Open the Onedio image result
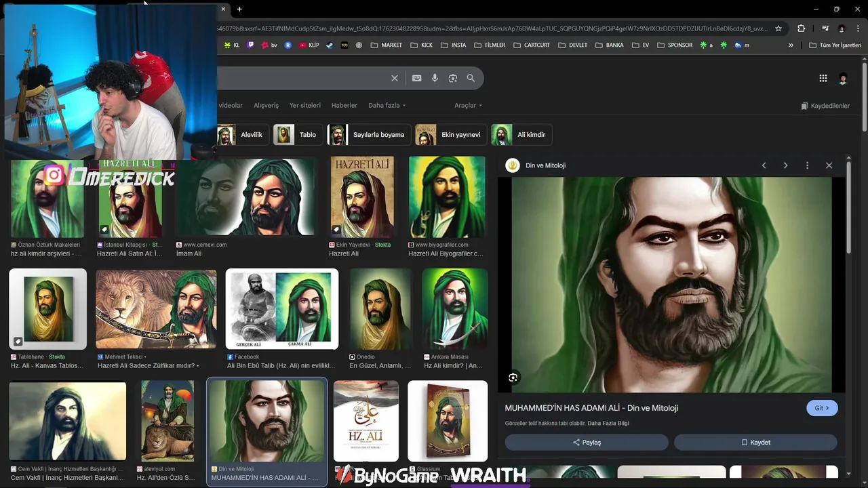The image size is (868, 488). point(380,309)
